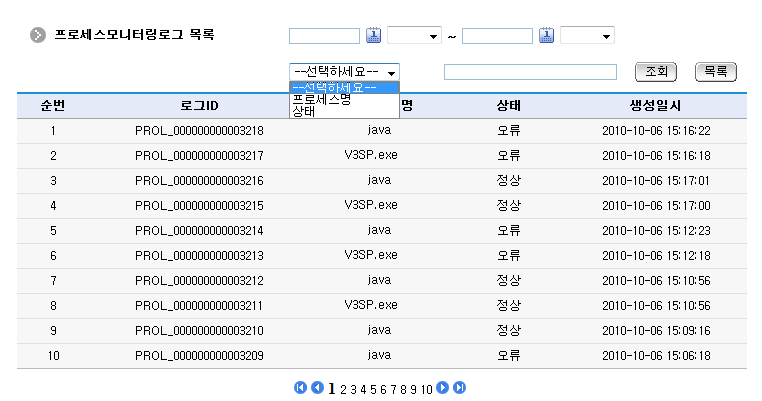Select 상태 option in dropdown list
This screenshot has height=401, width=762.
click(303, 111)
